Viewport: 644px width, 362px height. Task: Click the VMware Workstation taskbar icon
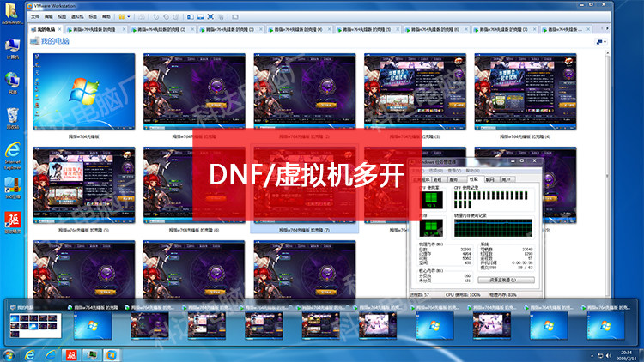[112, 355]
